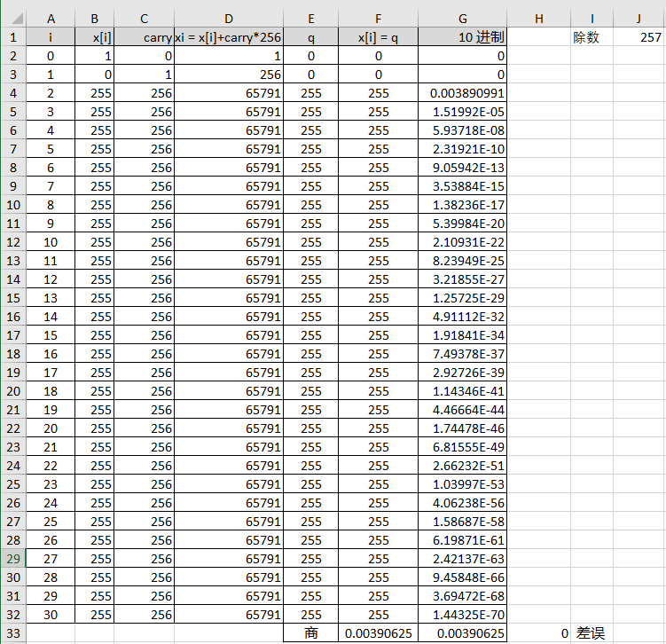Select column G header
This screenshot has height=644, width=666.
[x=463, y=19]
